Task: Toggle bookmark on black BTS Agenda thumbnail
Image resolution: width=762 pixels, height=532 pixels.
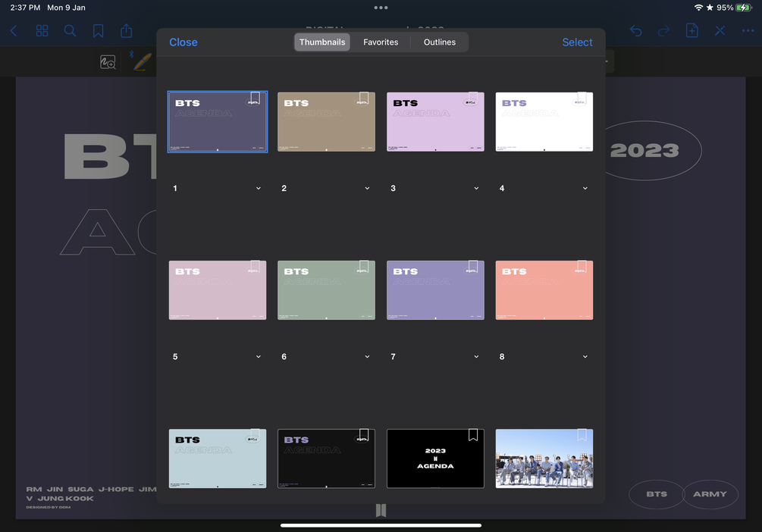Action: click(x=364, y=434)
